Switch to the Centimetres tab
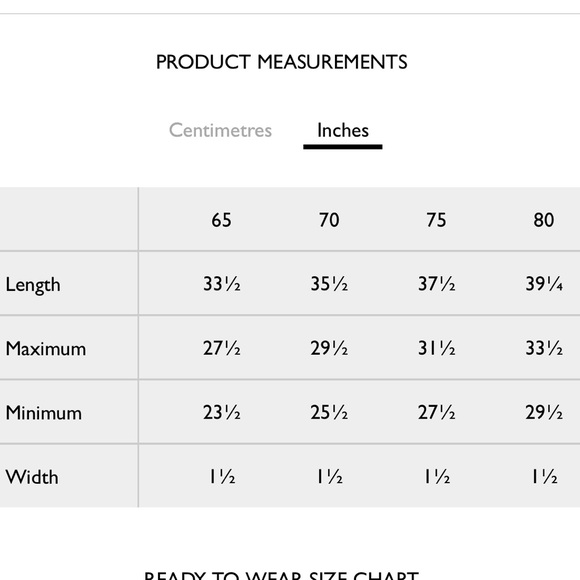This screenshot has height=580, width=580. tap(220, 130)
